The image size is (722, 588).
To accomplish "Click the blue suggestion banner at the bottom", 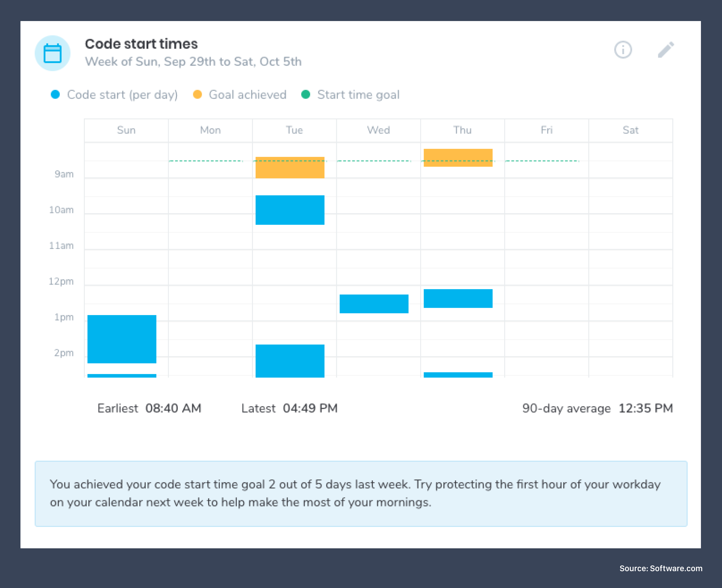I will [x=361, y=493].
